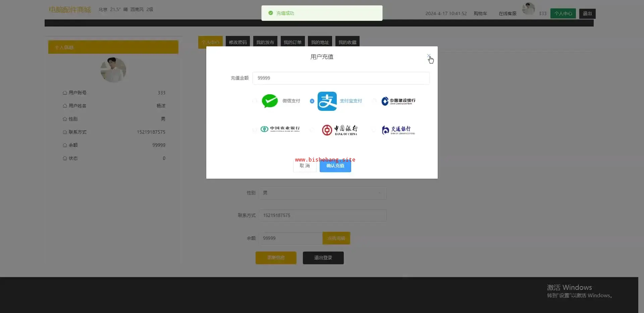Click the house icon beside 用户姓名
The height and width of the screenshot is (313, 644).
click(x=65, y=106)
